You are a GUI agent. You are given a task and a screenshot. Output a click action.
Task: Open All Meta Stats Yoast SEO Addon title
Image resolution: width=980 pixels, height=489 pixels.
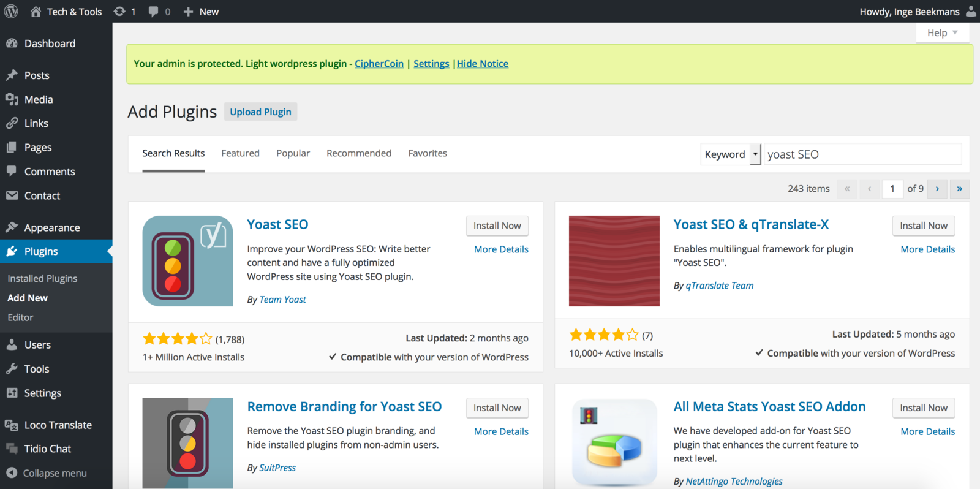point(769,406)
